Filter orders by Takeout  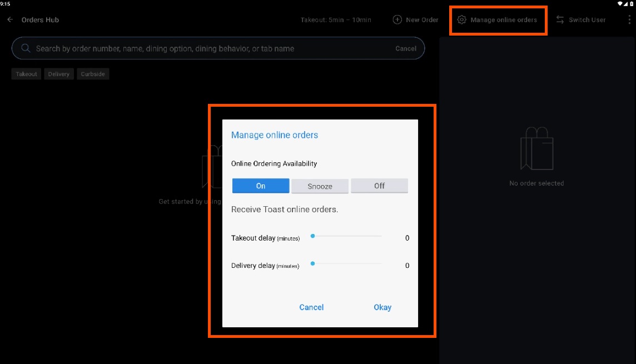pyautogui.click(x=26, y=74)
